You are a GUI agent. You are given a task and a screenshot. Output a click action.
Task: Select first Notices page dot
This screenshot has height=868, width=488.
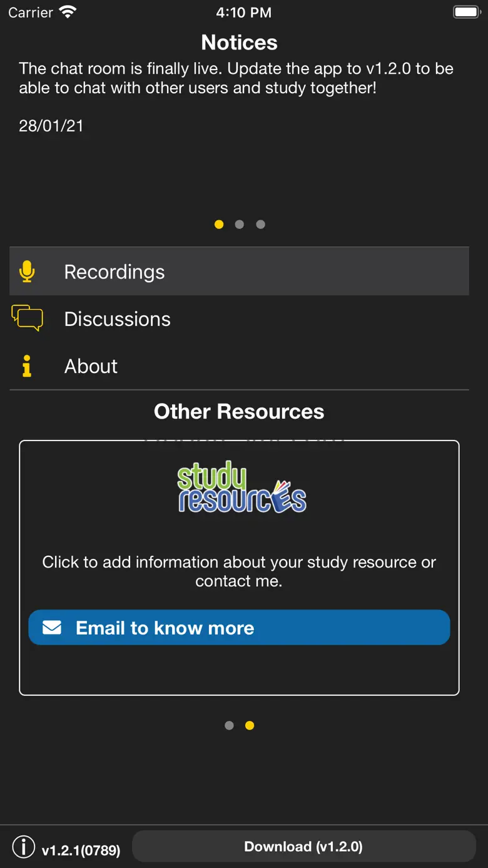219,225
